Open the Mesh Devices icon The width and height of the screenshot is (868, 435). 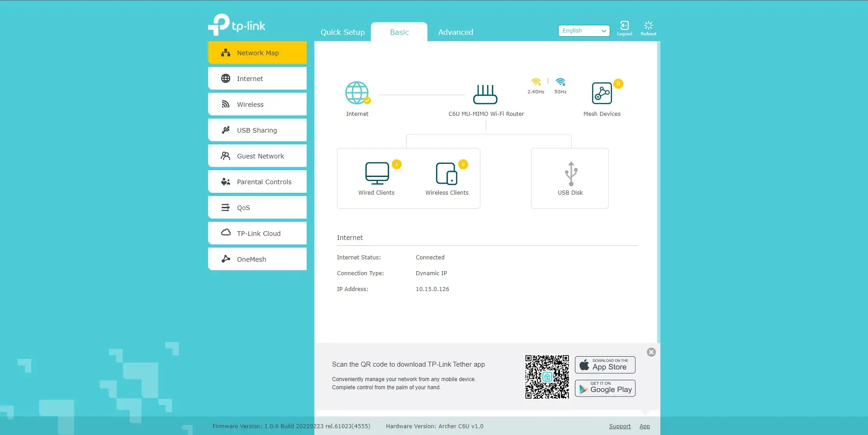point(602,93)
